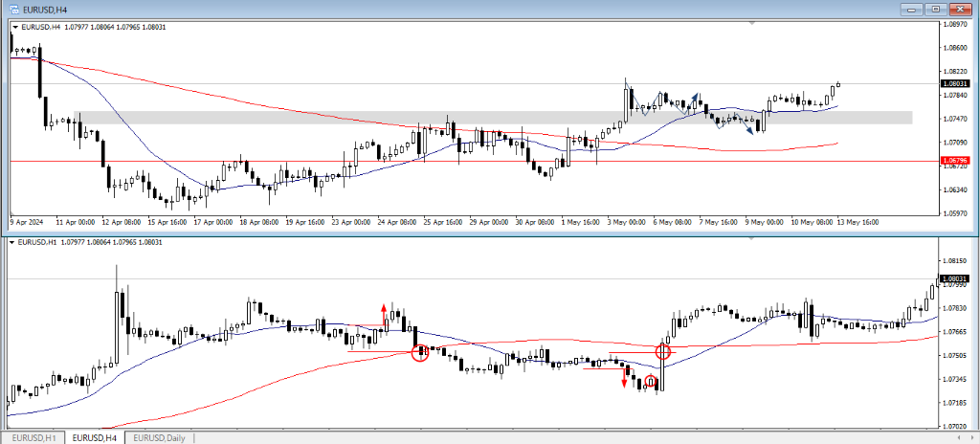Switch to the EURUSD,H1 tab

tap(34, 437)
